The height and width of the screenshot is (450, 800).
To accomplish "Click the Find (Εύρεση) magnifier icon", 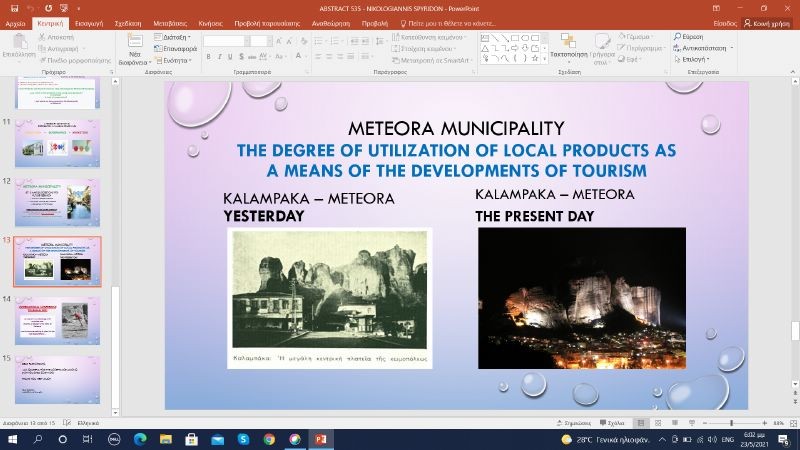I will point(677,36).
